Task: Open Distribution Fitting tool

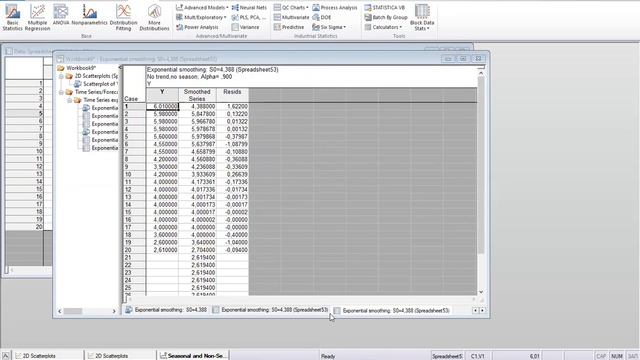Action: [123, 17]
